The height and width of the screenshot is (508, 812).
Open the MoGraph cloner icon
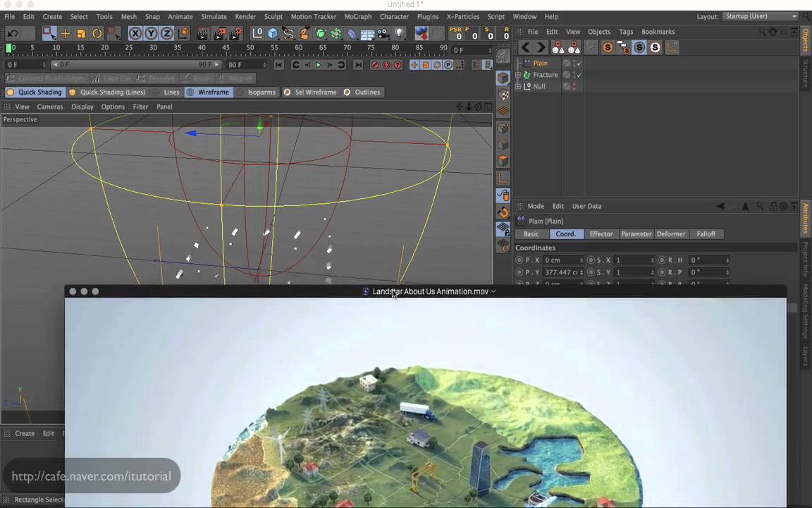point(336,34)
